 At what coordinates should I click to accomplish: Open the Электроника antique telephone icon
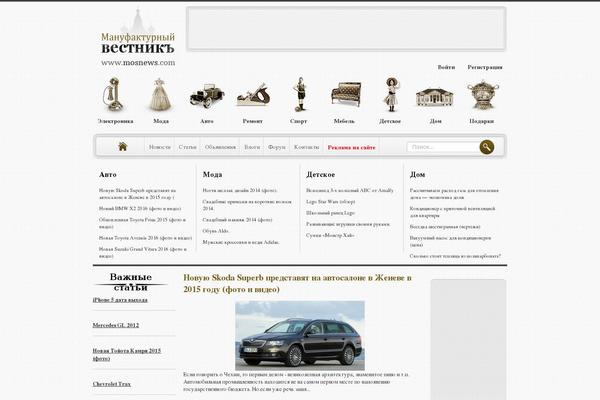(x=113, y=95)
